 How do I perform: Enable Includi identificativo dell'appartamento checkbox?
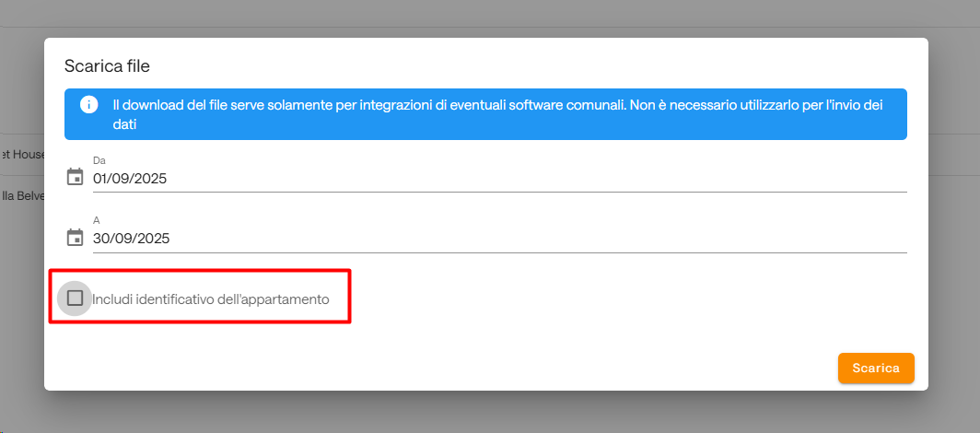tap(75, 298)
